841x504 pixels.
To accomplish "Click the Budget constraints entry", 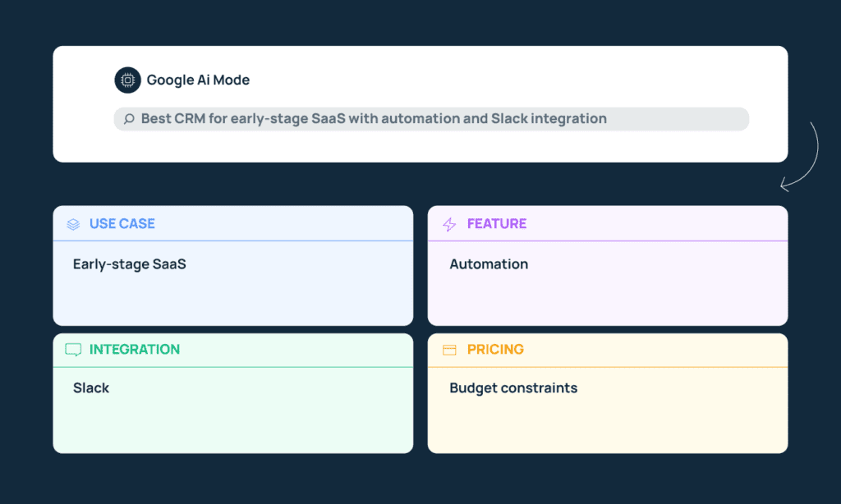I will click(x=513, y=387).
